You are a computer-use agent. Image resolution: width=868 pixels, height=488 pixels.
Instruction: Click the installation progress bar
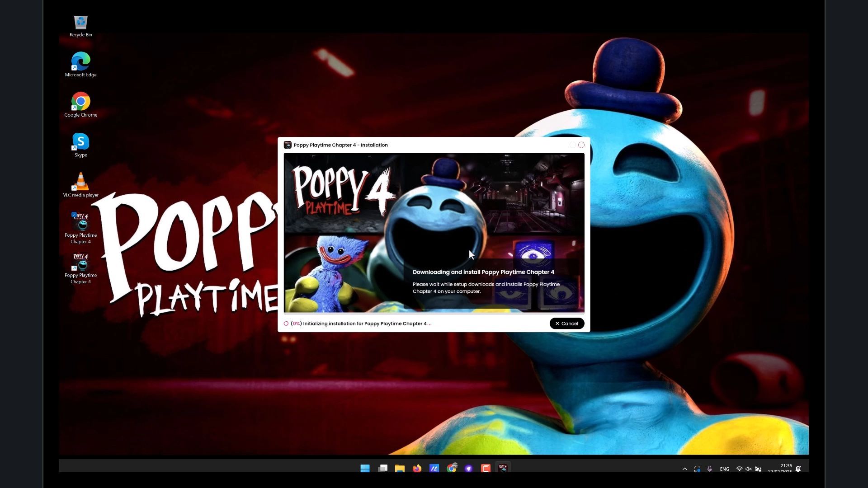[x=434, y=313]
